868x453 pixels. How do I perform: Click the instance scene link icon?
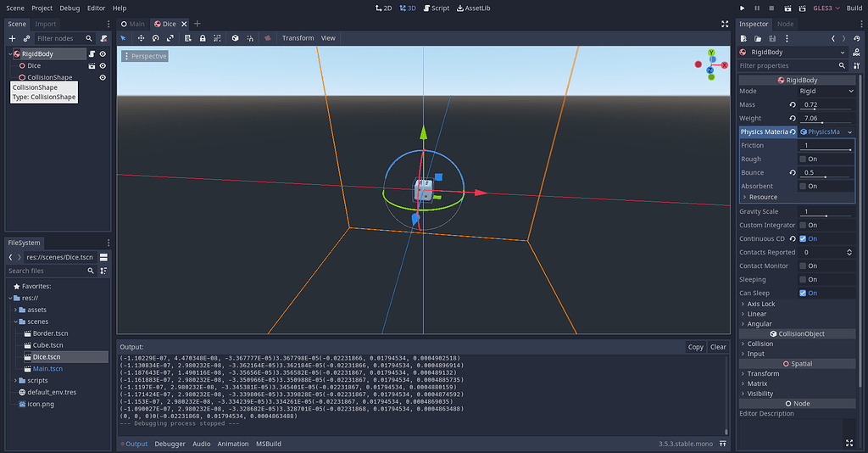[26, 39]
